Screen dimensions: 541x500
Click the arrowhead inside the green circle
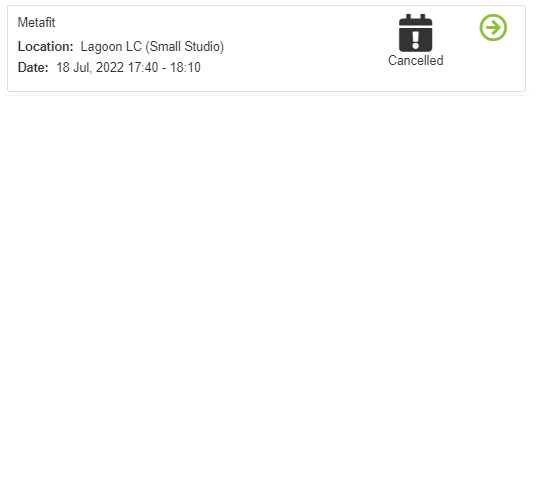click(494, 28)
